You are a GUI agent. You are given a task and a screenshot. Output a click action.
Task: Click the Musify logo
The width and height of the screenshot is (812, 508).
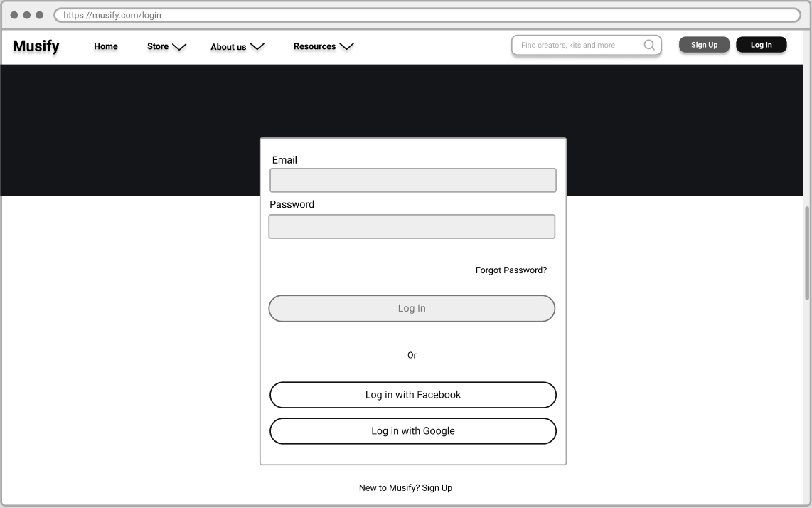pos(36,46)
